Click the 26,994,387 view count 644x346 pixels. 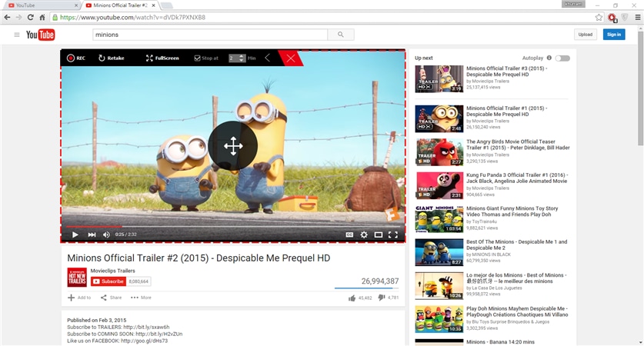tap(380, 281)
